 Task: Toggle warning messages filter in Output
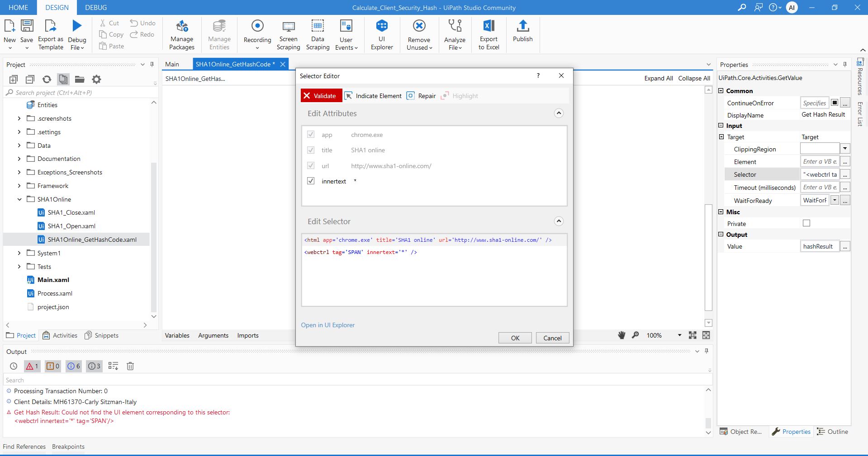53,366
